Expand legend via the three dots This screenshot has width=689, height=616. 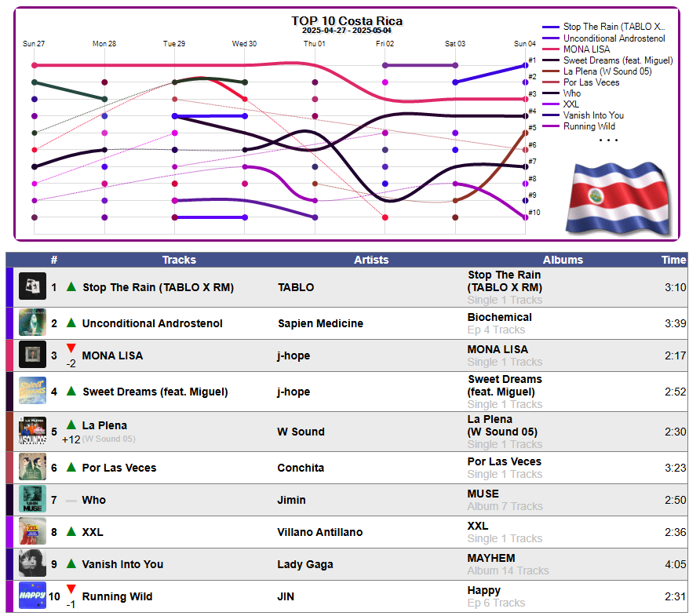pyautogui.click(x=609, y=140)
